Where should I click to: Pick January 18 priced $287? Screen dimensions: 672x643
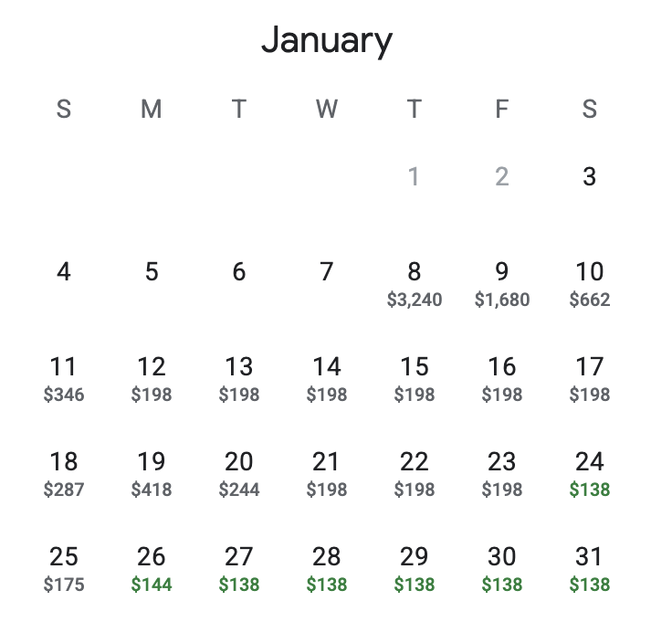coord(64,473)
